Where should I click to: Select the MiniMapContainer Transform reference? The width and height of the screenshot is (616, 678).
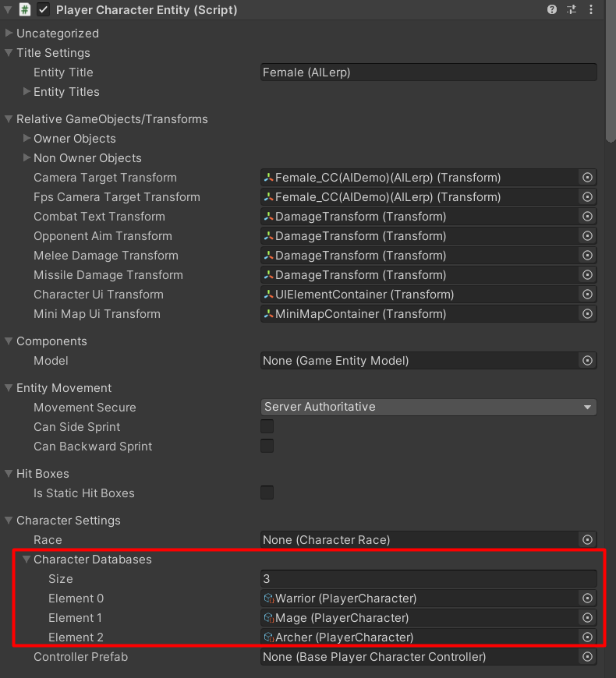coord(421,313)
